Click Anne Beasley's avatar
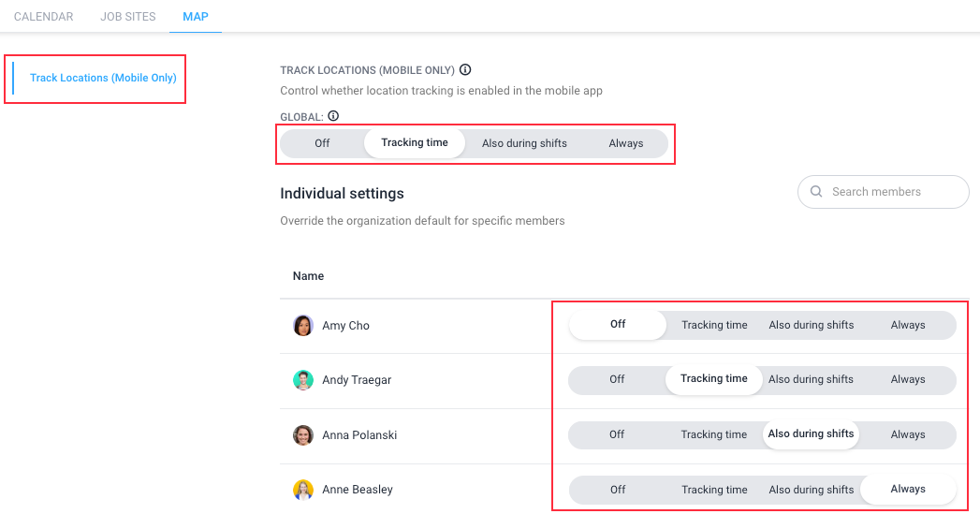The width and height of the screenshot is (980, 514). pos(303,490)
